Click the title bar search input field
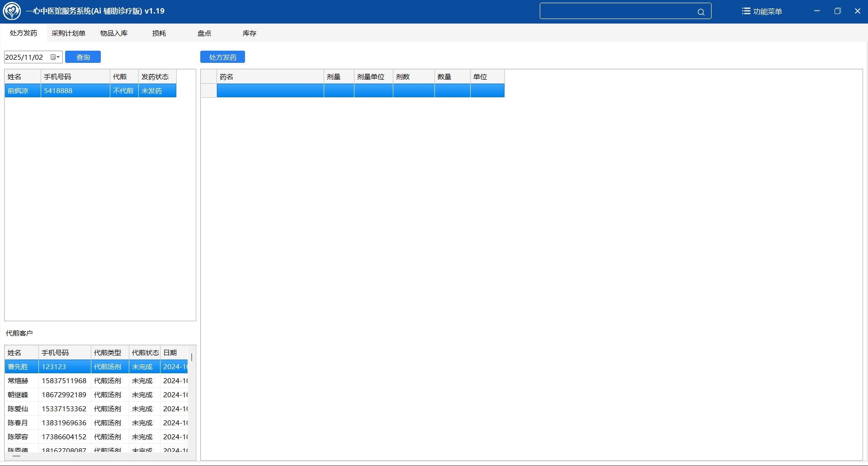The image size is (868, 466). click(x=617, y=11)
